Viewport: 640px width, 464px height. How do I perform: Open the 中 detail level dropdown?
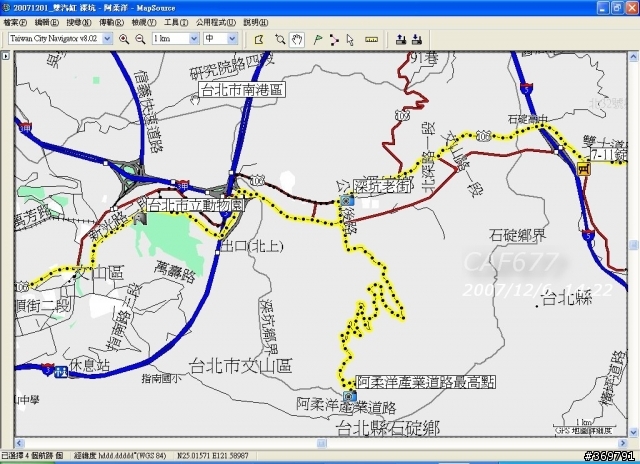(x=232, y=39)
